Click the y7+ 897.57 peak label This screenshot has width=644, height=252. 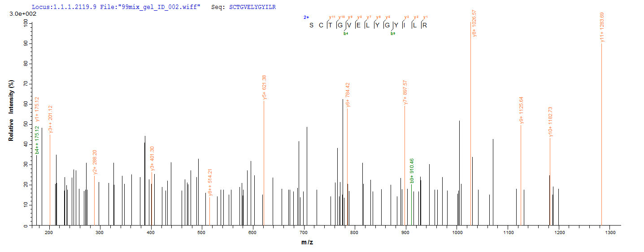[405, 92]
